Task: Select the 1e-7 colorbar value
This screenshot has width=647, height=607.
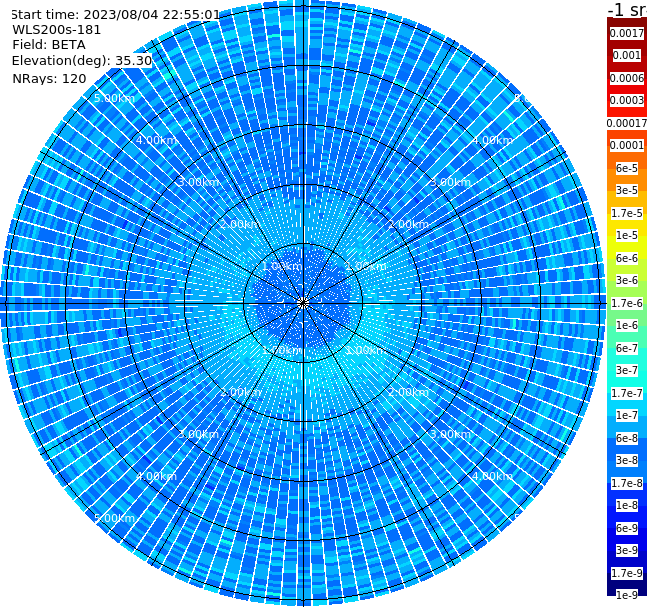Action: coord(627,415)
